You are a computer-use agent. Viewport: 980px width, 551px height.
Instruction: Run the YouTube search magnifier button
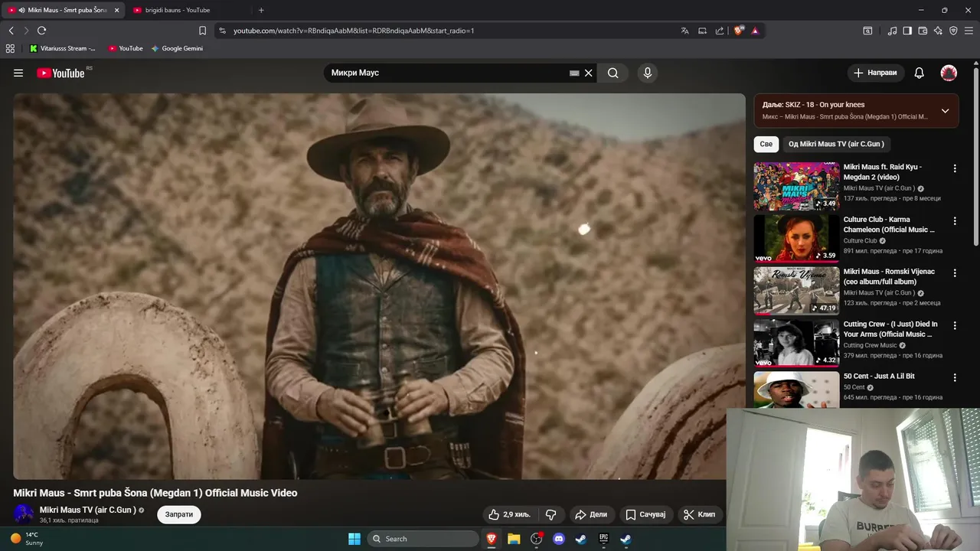(613, 73)
